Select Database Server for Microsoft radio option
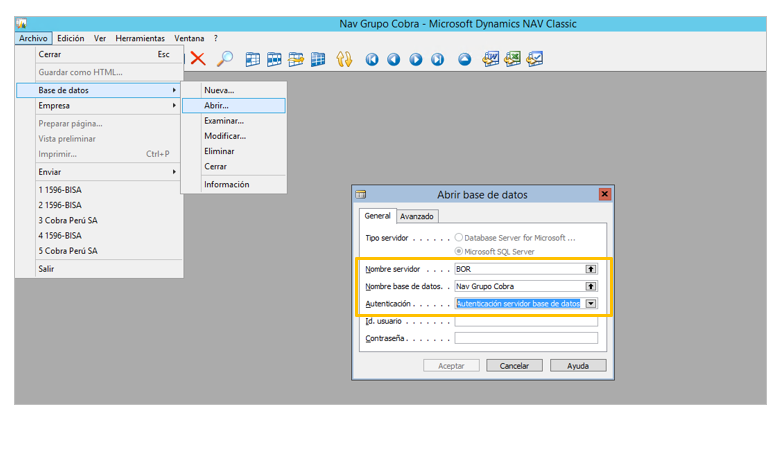The height and width of the screenshot is (454, 782). [x=458, y=237]
